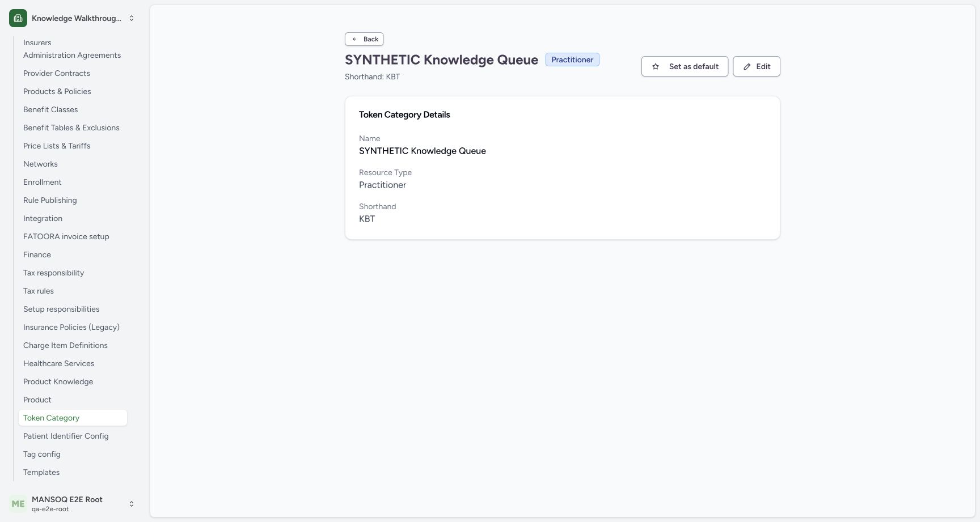
Task: Click the qa-e2e-root username text
Action: click(50, 509)
